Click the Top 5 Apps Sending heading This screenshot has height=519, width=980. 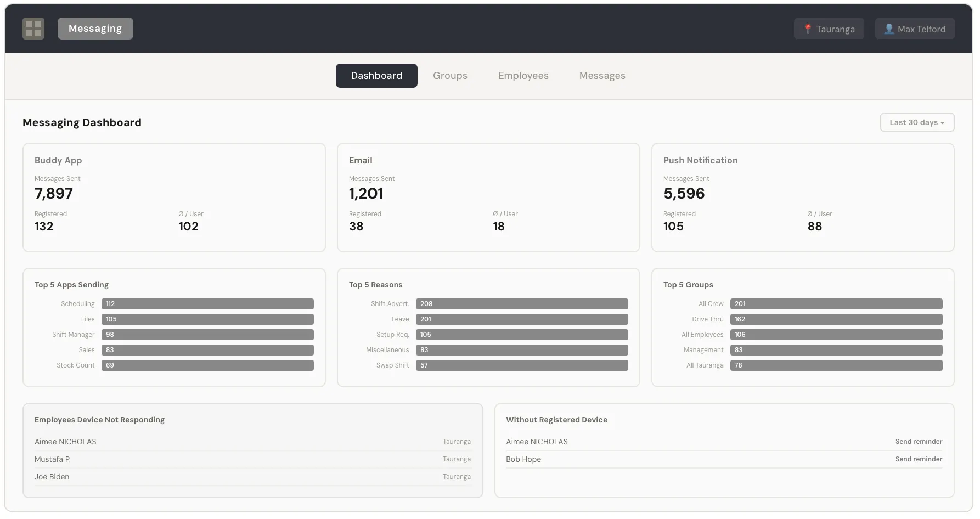point(71,285)
